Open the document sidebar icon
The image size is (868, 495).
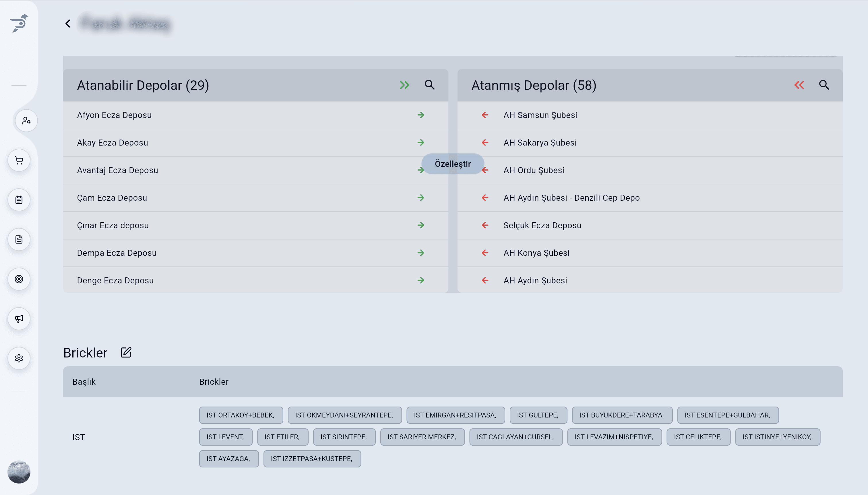point(19,239)
